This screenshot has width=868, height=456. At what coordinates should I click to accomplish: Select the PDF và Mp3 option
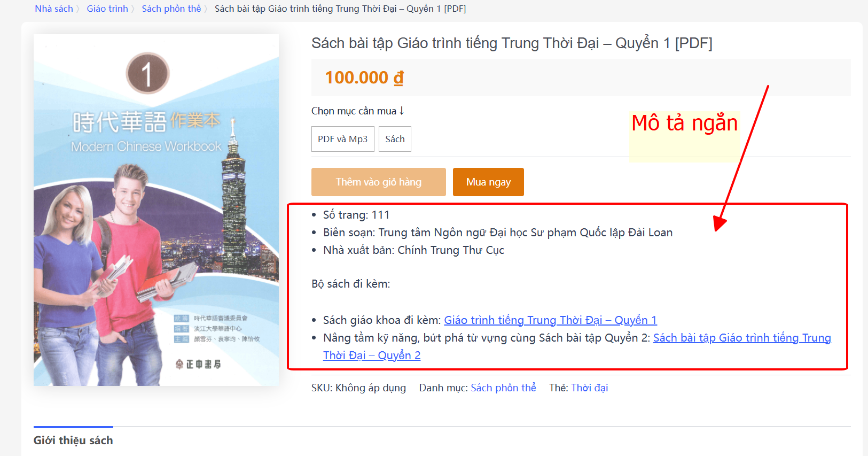343,139
